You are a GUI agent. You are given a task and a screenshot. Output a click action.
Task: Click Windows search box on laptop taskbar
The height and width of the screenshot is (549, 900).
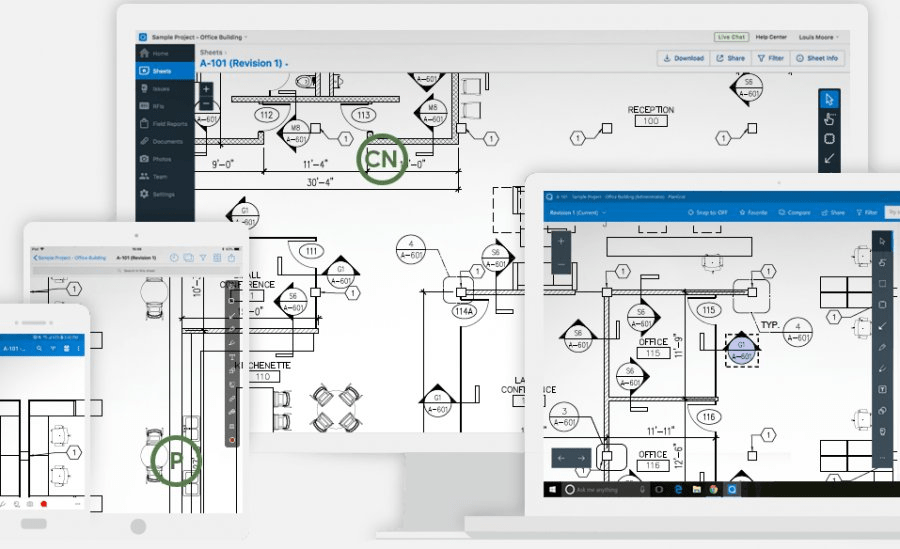coord(600,489)
